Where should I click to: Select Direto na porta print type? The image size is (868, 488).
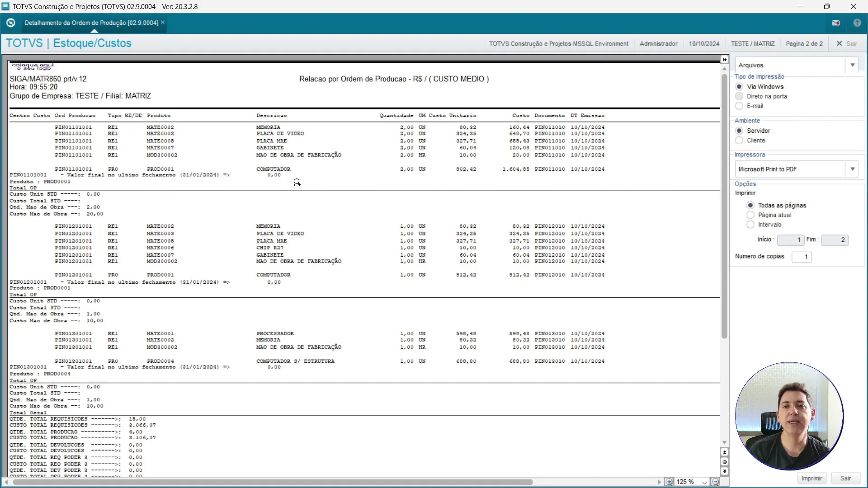(x=739, y=96)
